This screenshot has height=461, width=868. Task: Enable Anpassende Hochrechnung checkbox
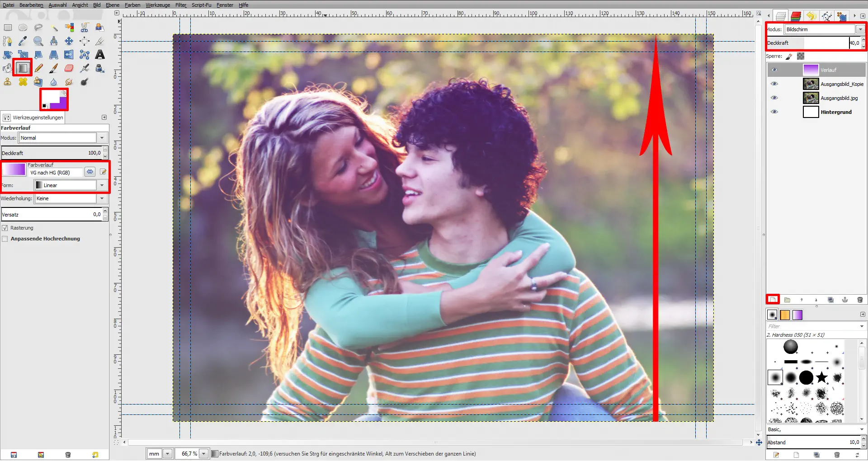[x=5, y=239]
